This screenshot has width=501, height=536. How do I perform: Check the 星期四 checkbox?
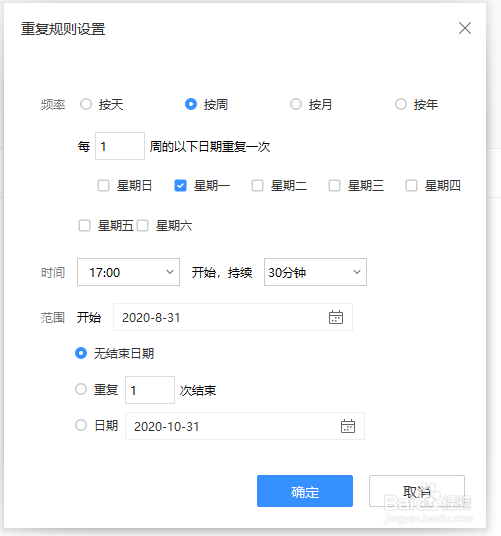pyautogui.click(x=411, y=186)
